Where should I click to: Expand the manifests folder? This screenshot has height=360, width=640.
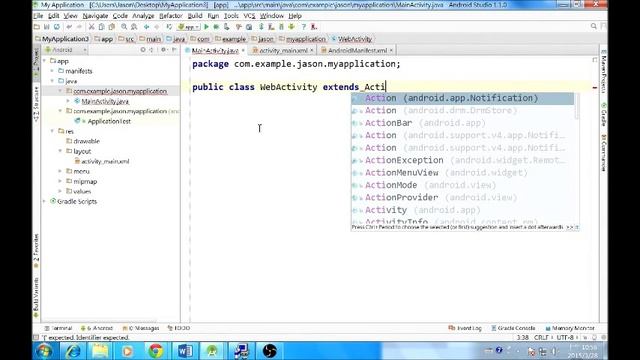point(52,71)
